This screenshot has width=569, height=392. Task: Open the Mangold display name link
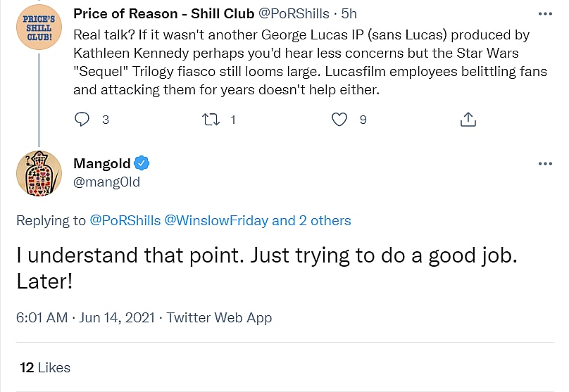(x=101, y=163)
